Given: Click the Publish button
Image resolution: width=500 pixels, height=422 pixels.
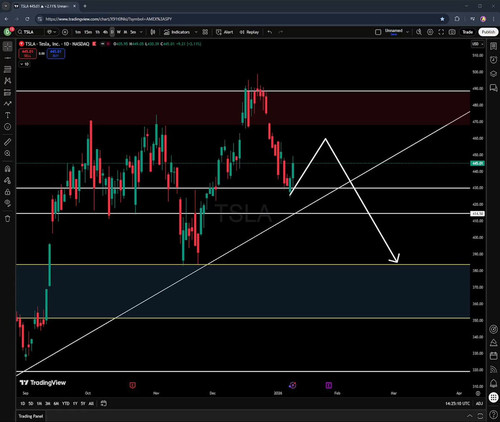Looking at the screenshot, I should [488, 32].
